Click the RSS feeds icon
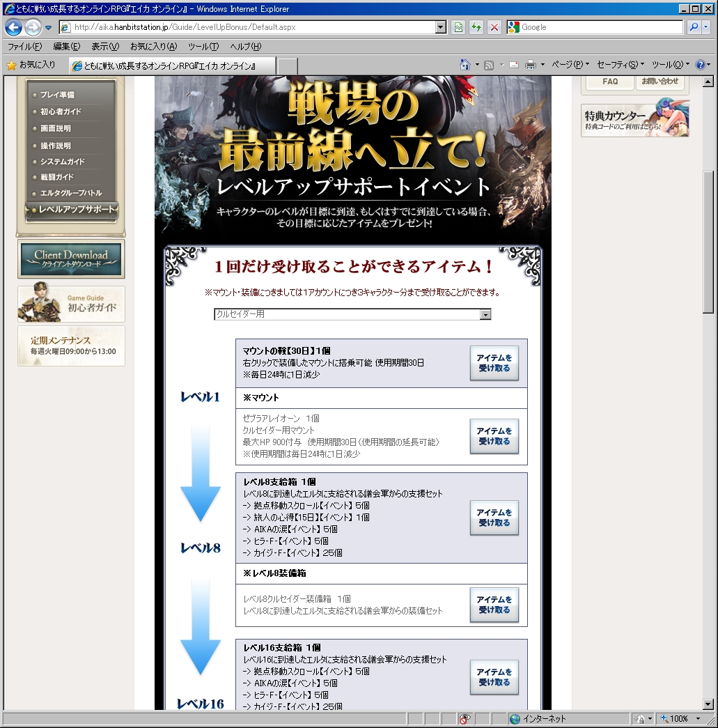The height and width of the screenshot is (728, 718). point(489,65)
